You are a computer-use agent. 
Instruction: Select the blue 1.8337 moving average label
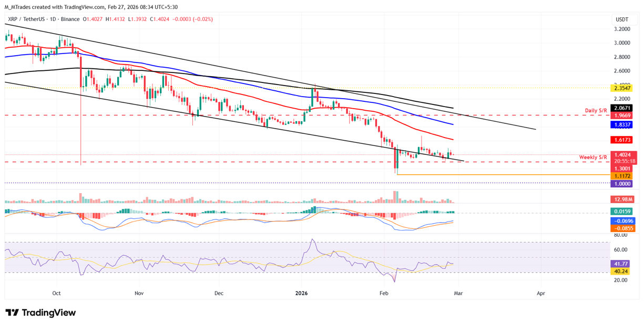pos(622,125)
